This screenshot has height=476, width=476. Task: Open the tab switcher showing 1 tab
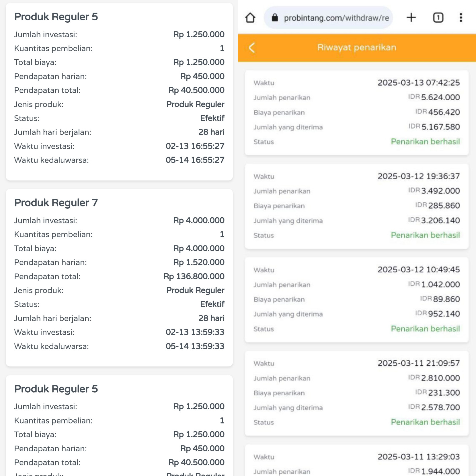tap(438, 18)
